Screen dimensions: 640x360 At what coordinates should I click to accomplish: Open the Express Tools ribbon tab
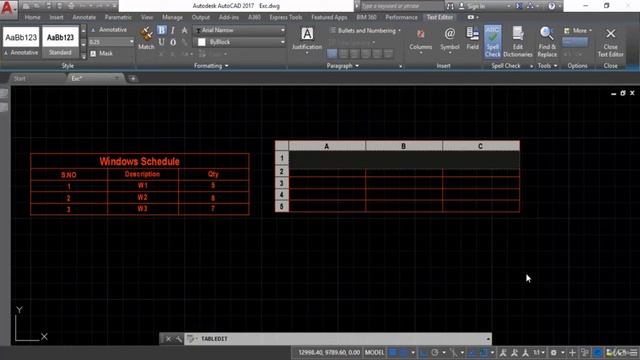286,17
